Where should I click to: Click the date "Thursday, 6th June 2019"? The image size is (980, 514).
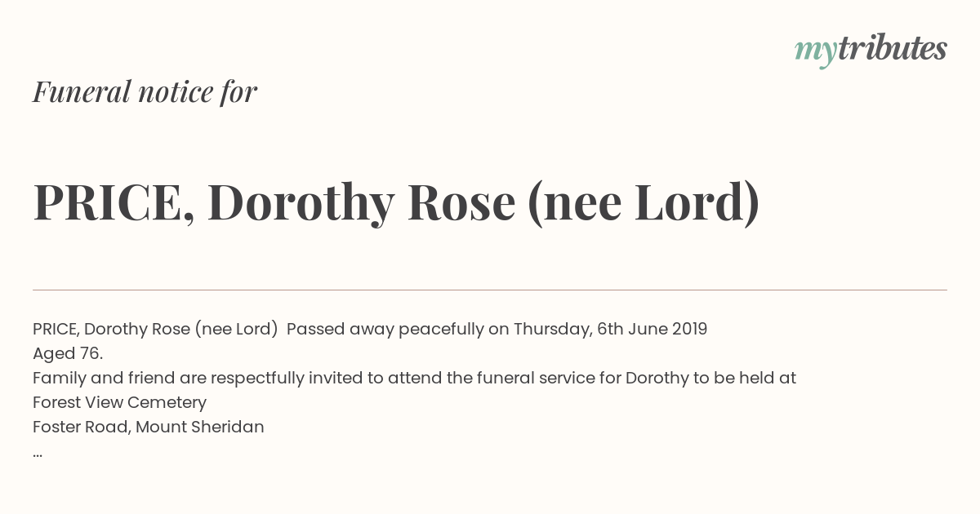610,329
